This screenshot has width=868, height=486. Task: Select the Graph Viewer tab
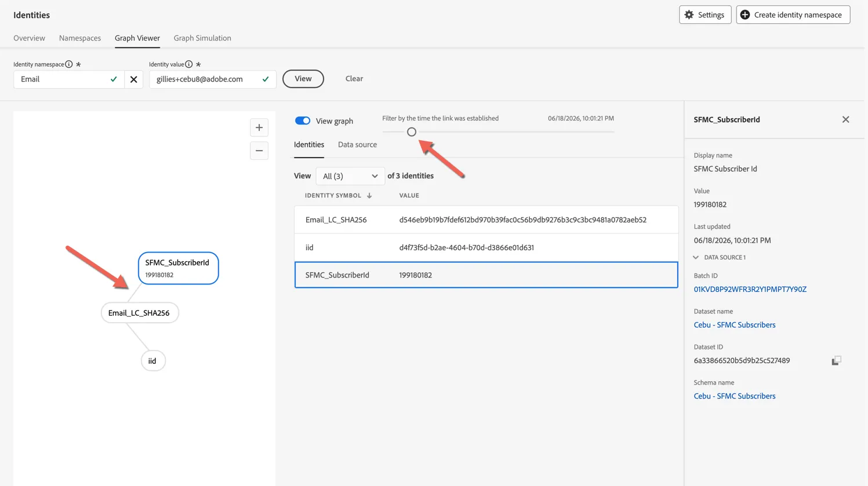click(x=137, y=38)
